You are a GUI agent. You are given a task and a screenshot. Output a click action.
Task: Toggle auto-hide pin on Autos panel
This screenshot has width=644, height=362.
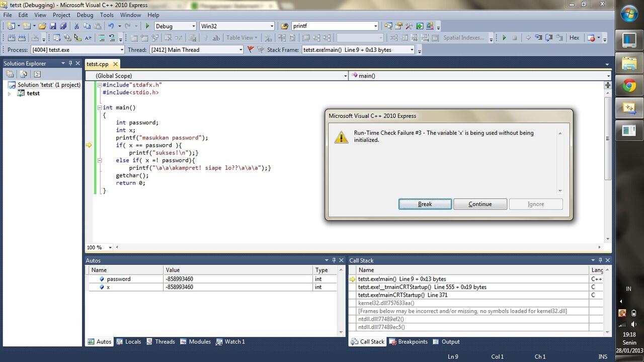[334, 260]
